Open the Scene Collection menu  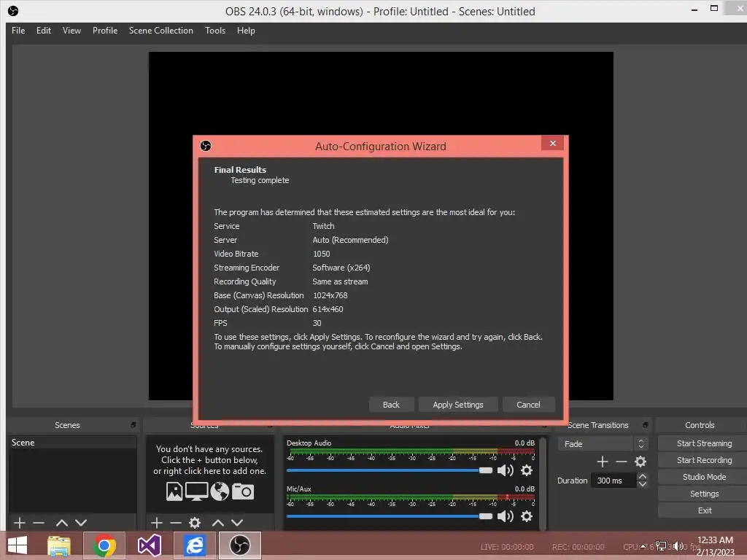pyautogui.click(x=161, y=31)
